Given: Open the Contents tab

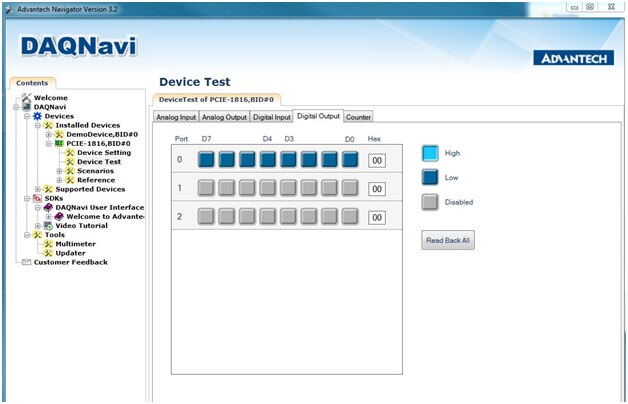Looking at the screenshot, I should click(32, 83).
